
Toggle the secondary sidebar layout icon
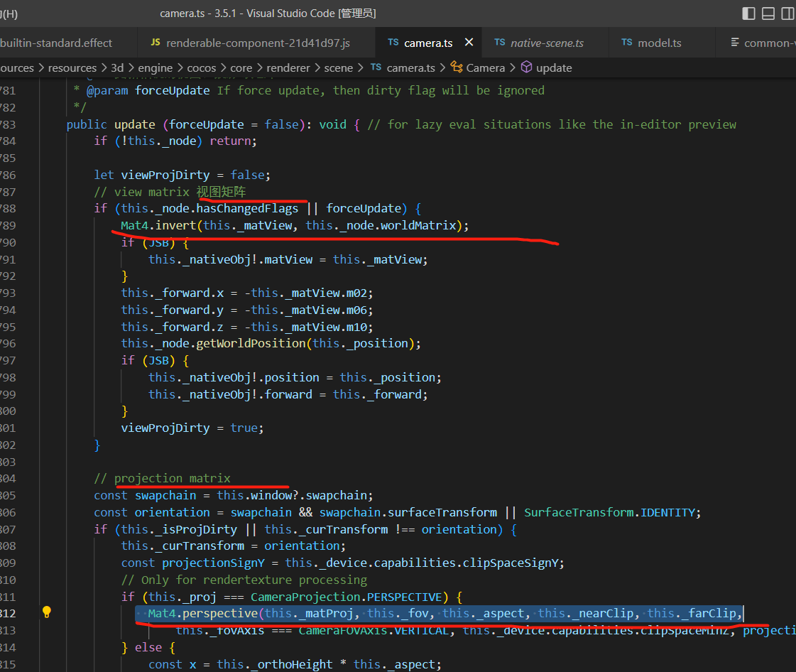click(x=787, y=13)
